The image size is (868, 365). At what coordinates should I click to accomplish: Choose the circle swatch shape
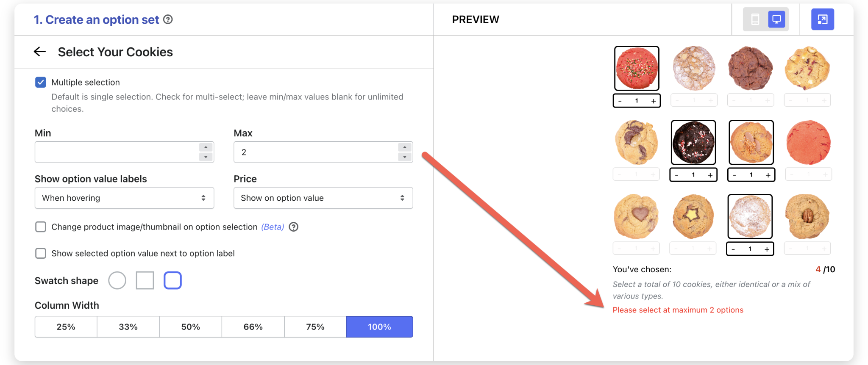[x=117, y=280]
